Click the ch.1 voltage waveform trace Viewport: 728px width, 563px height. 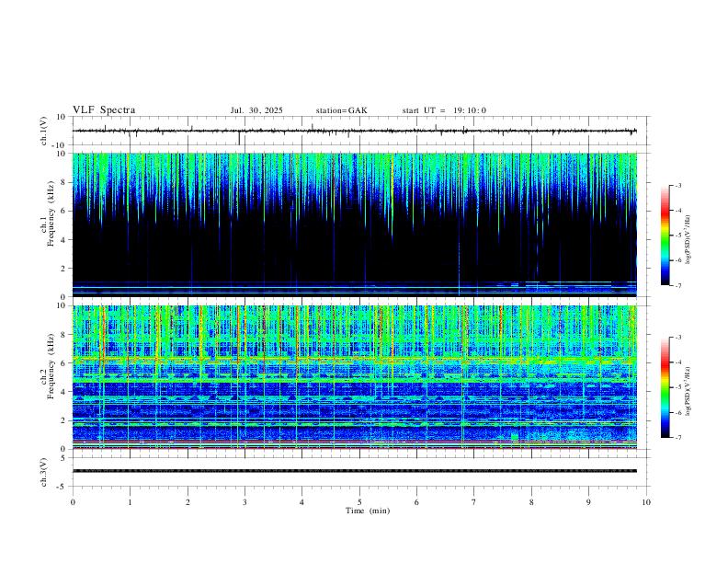pyautogui.click(x=354, y=131)
